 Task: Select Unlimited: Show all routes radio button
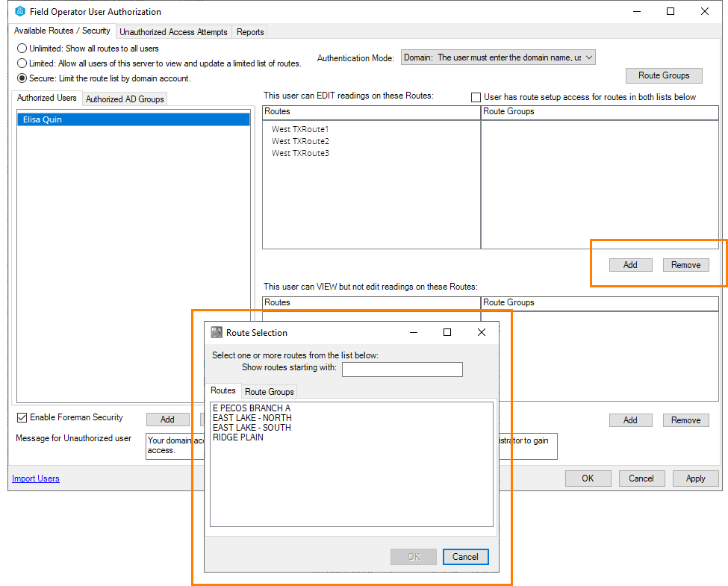tap(22, 49)
